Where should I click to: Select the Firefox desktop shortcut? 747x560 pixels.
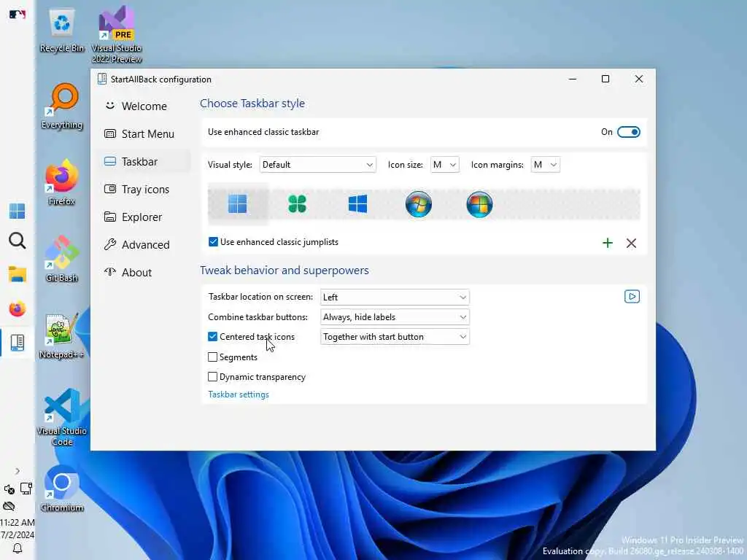pyautogui.click(x=62, y=183)
